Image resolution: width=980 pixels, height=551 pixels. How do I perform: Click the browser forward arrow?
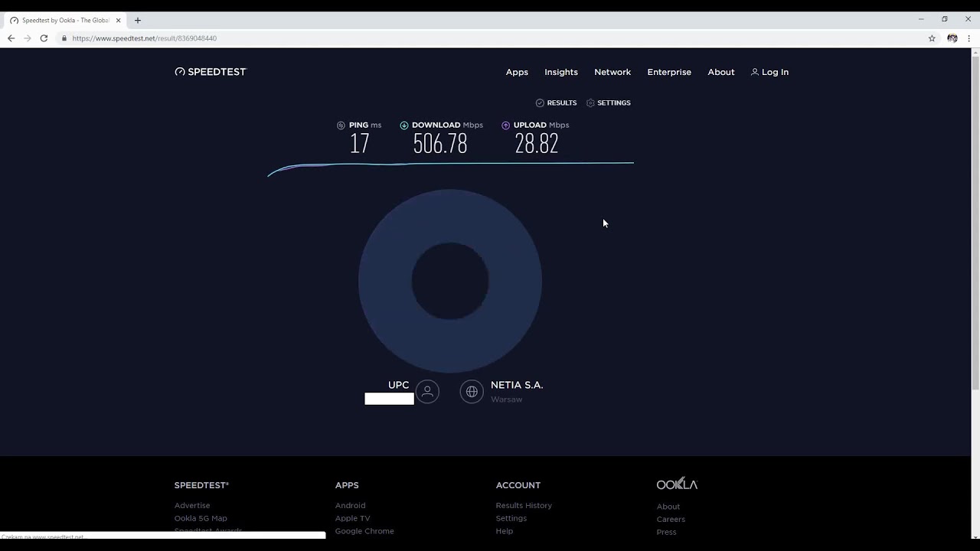pos(28,38)
